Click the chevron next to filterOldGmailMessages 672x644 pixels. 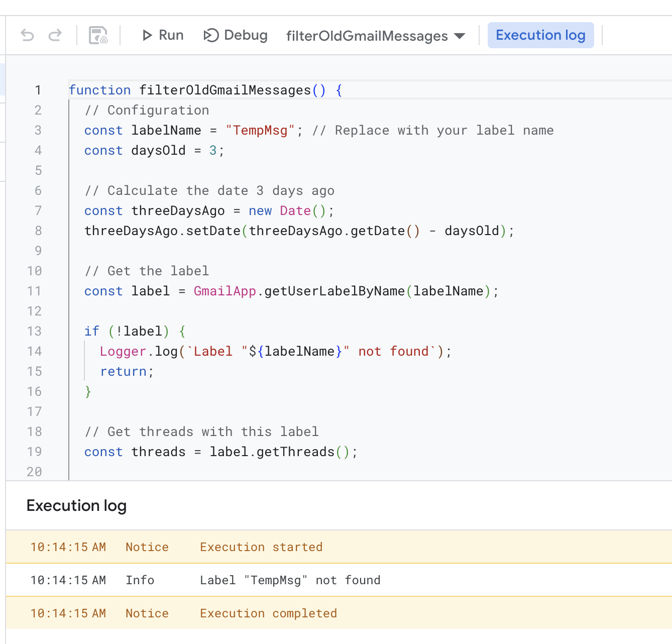point(460,36)
